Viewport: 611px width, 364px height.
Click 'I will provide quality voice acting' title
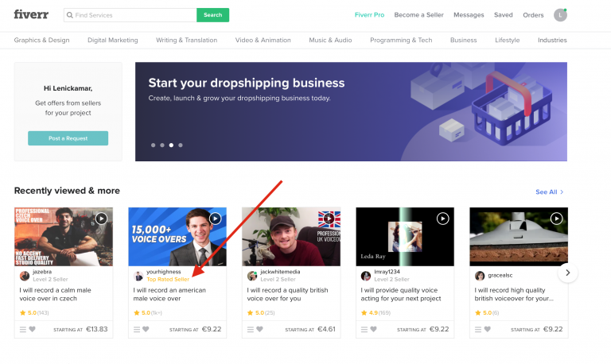tap(401, 294)
